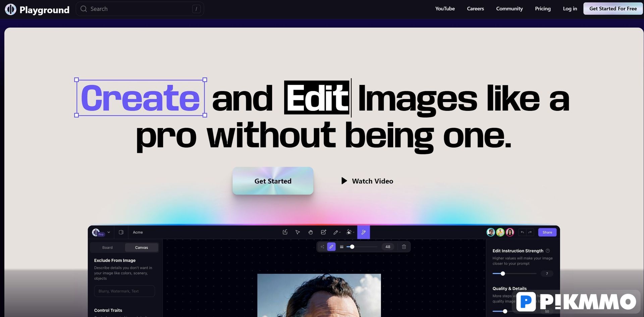Open the Careers nav link

pyautogui.click(x=475, y=9)
